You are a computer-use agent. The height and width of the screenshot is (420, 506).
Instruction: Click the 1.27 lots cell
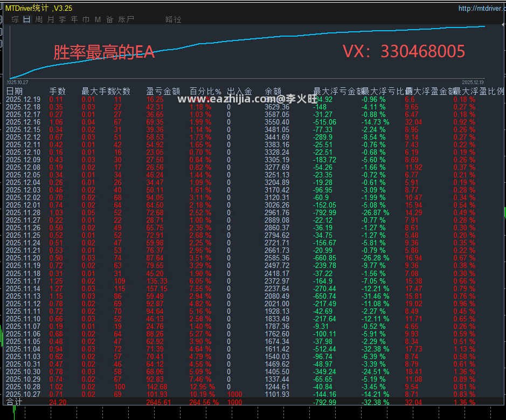(56, 288)
